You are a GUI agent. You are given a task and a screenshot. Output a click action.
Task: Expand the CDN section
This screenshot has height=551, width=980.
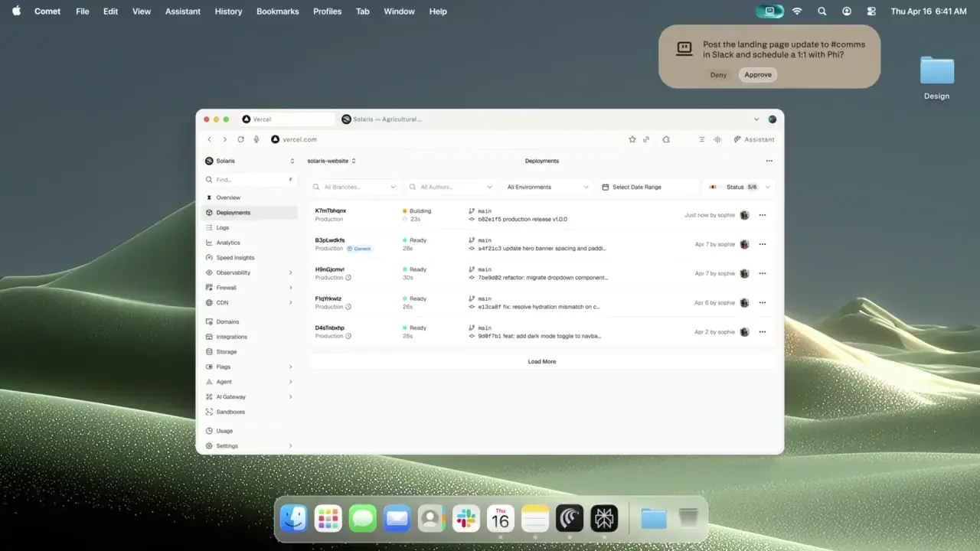(250, 302)
